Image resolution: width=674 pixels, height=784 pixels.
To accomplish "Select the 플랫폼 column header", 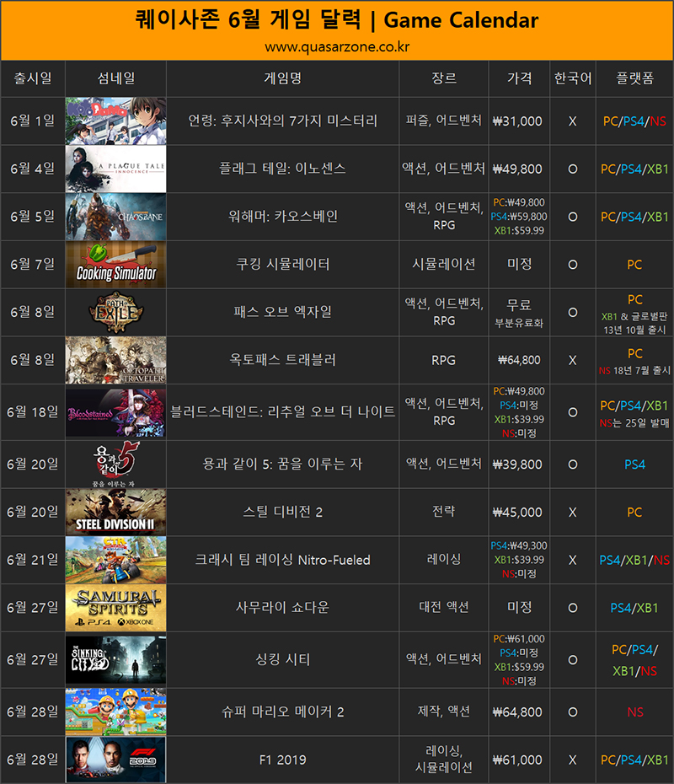I will pos(634,78).
